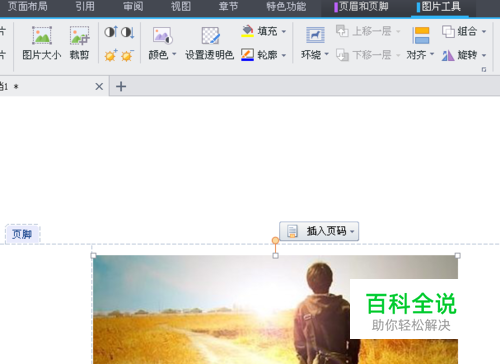Open the 轮廓 dropdown arrow

coord(284,55)
